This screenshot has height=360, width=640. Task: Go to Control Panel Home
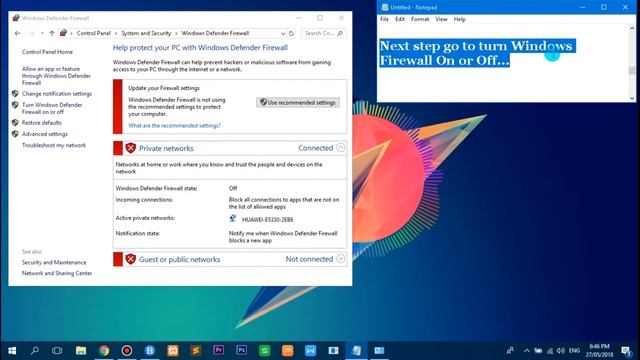click(x=47, y=52)
